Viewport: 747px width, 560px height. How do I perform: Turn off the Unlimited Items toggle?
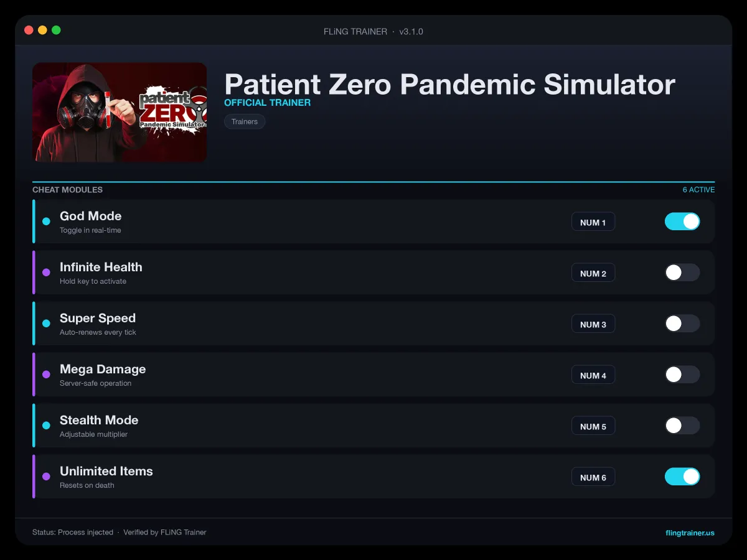click(682, 477)
